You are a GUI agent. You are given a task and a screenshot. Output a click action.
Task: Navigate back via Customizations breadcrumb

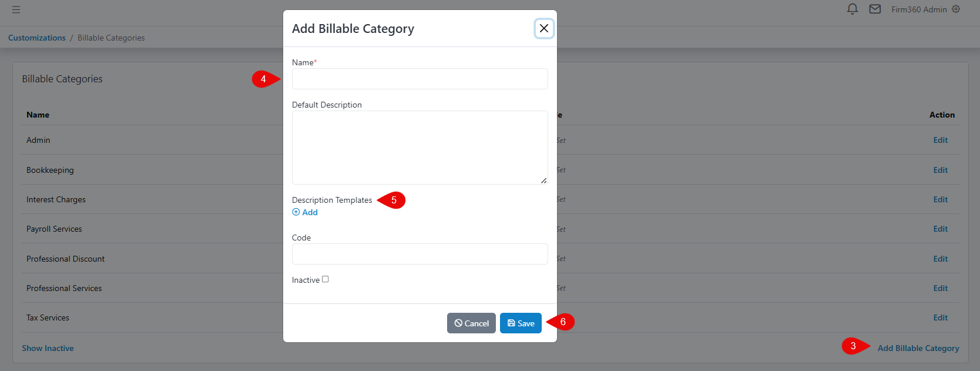point(36,37)
